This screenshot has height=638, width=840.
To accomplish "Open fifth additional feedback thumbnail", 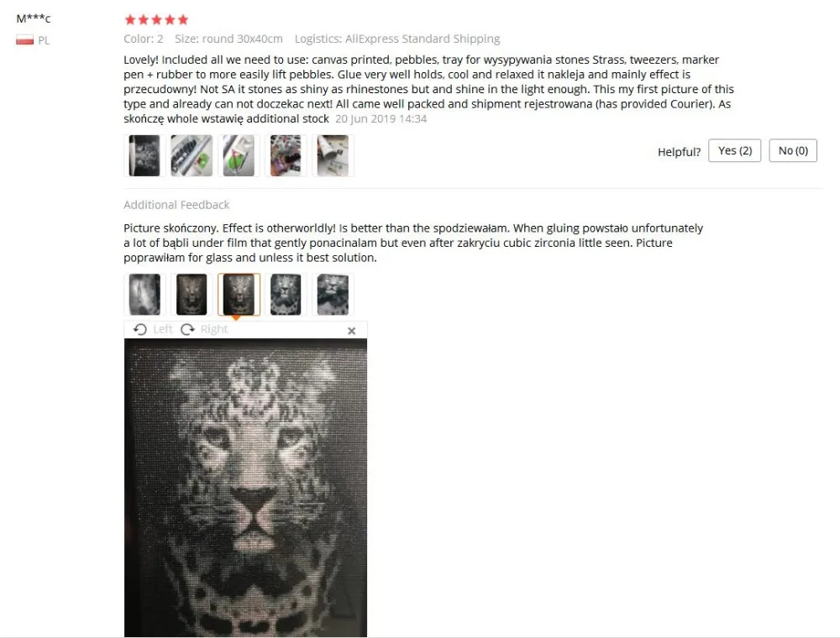I will (333, 295).
